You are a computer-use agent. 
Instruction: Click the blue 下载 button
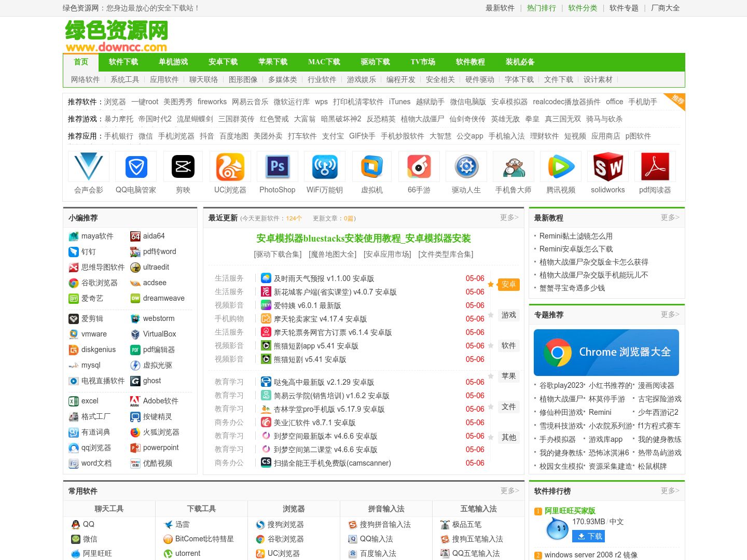pyautogui.click(x=589, y=536)
